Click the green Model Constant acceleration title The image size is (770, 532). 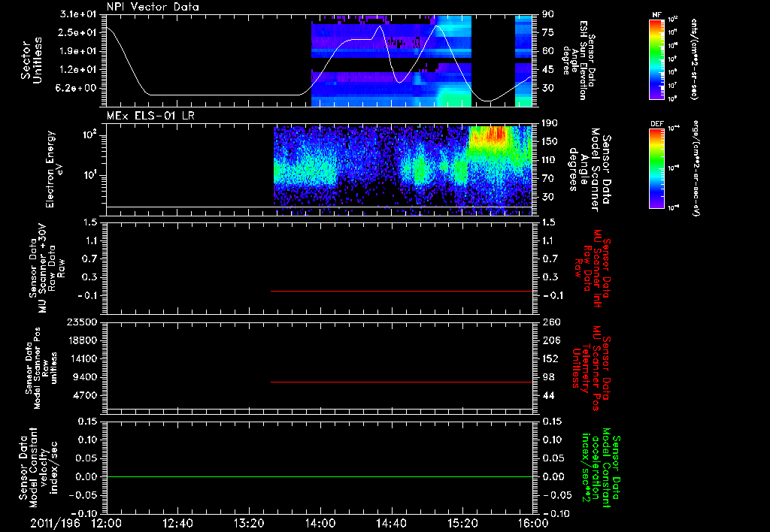[601, 467]
